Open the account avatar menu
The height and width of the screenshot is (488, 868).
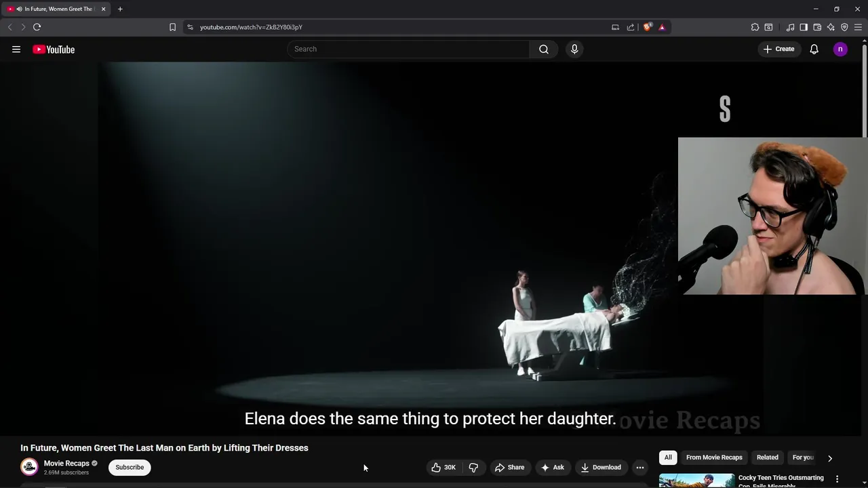coord(840,49)
